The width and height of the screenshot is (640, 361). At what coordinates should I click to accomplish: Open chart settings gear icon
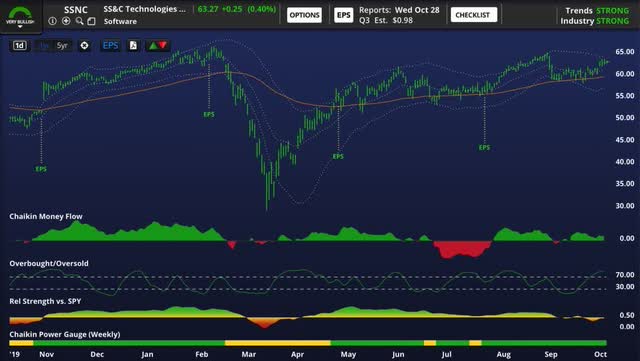(x=84, y=45)
